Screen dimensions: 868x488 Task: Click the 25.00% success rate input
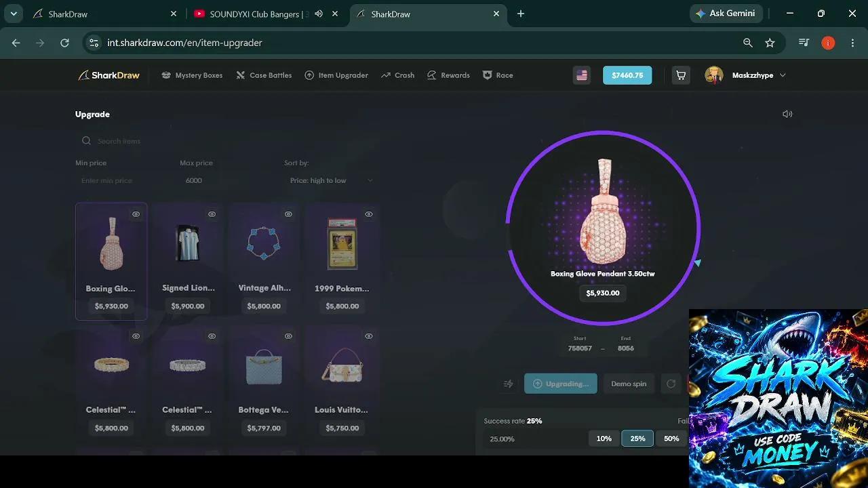(x=536, y=439)
